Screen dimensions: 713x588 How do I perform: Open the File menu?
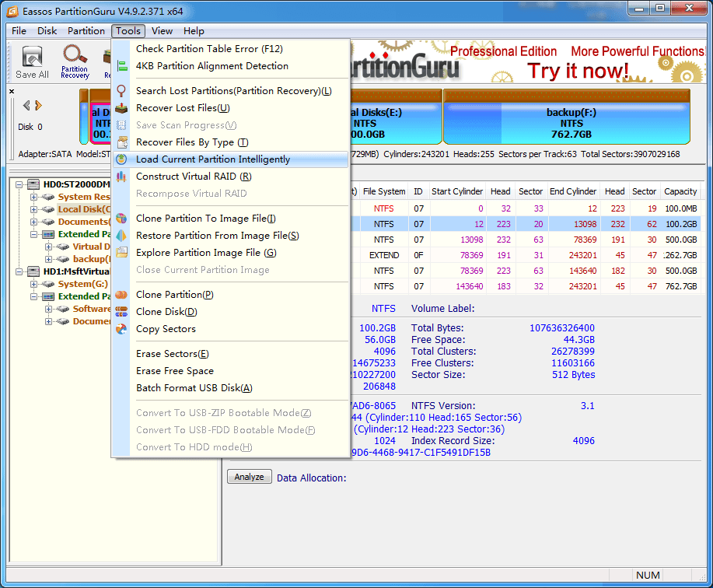coord(19,31)
